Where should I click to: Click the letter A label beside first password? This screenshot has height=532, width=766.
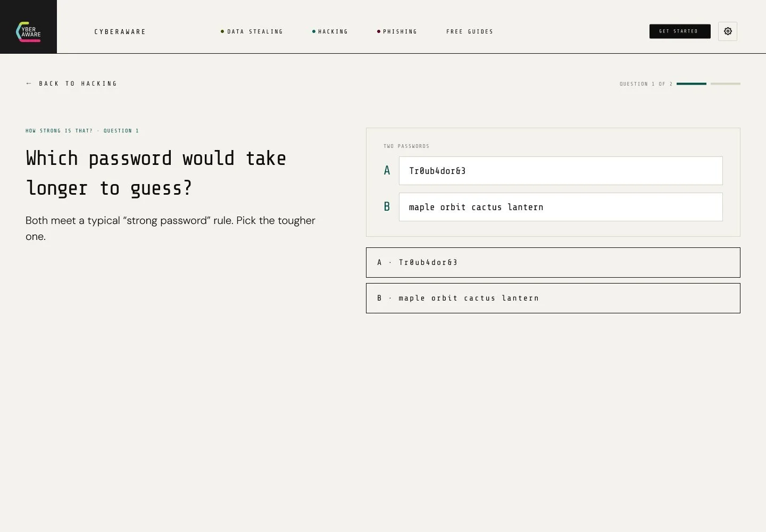click(387, 171)
